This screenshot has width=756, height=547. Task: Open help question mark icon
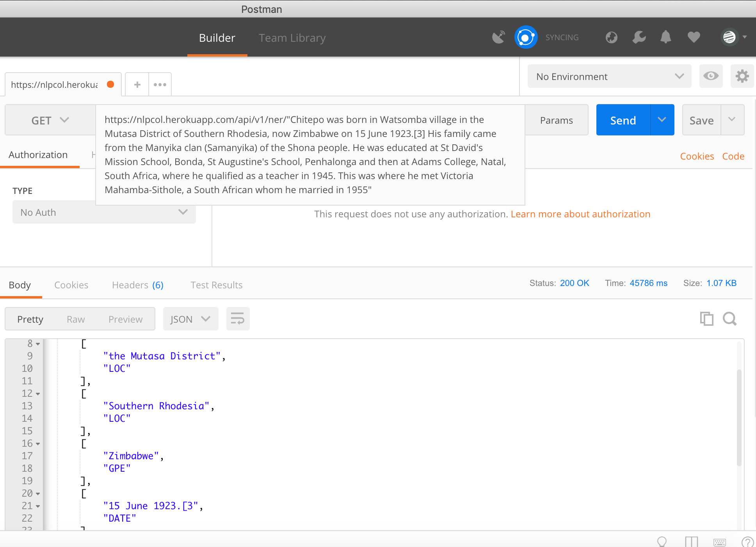[x=747, y=542]
